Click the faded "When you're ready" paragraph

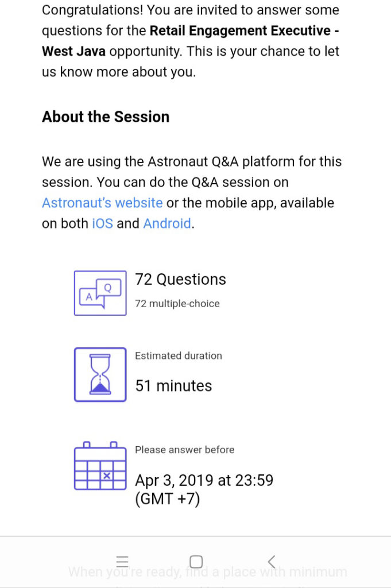[207, 572]
